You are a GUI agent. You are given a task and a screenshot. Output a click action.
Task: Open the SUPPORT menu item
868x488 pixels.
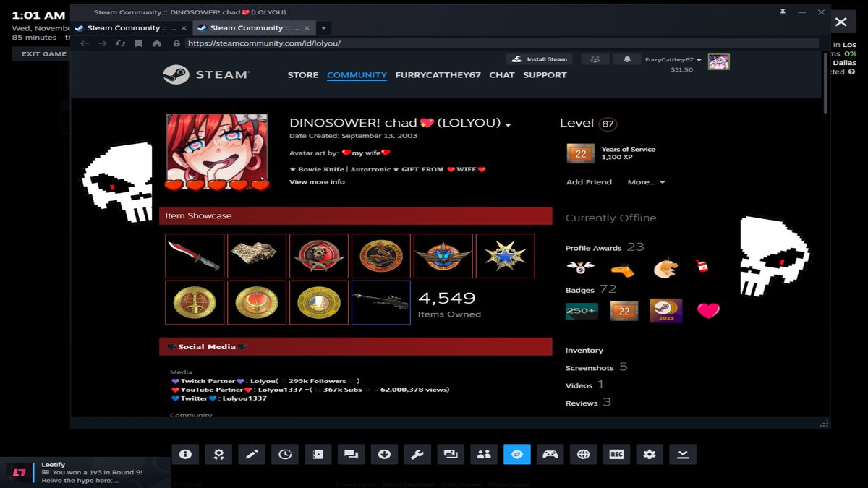(545, 75)
